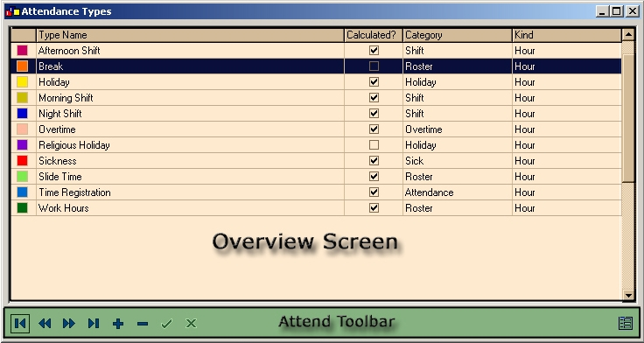Toggle Calculated checkbox for Night Shift
Screen dimensions: 644x343
(374, 114)
